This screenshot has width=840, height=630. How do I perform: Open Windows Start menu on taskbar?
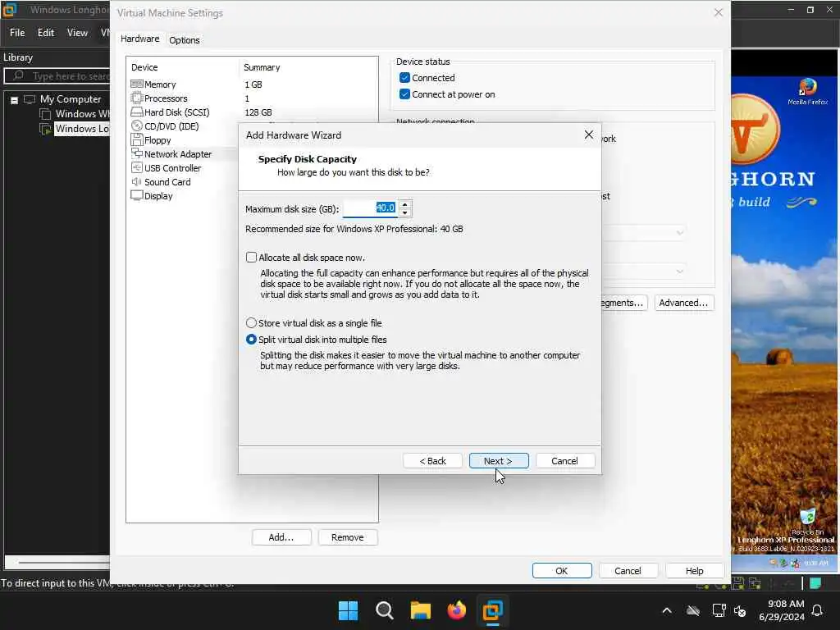[x=348, y=610]
